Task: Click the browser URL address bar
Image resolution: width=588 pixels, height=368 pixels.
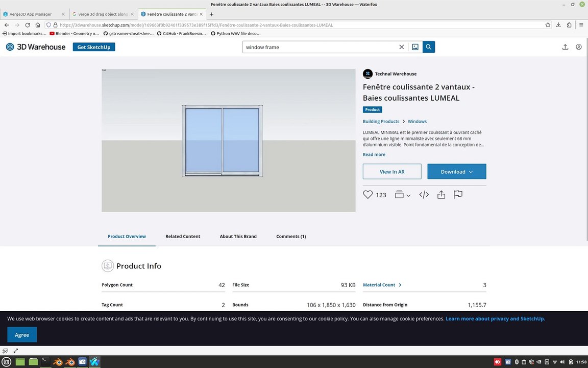Action: [300, 25]
